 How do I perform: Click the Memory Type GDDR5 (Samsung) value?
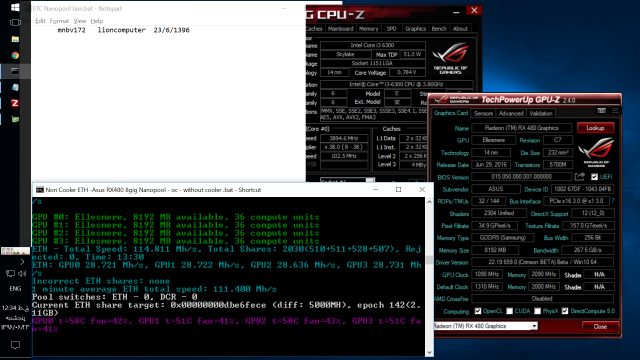[x=502, y=238]
